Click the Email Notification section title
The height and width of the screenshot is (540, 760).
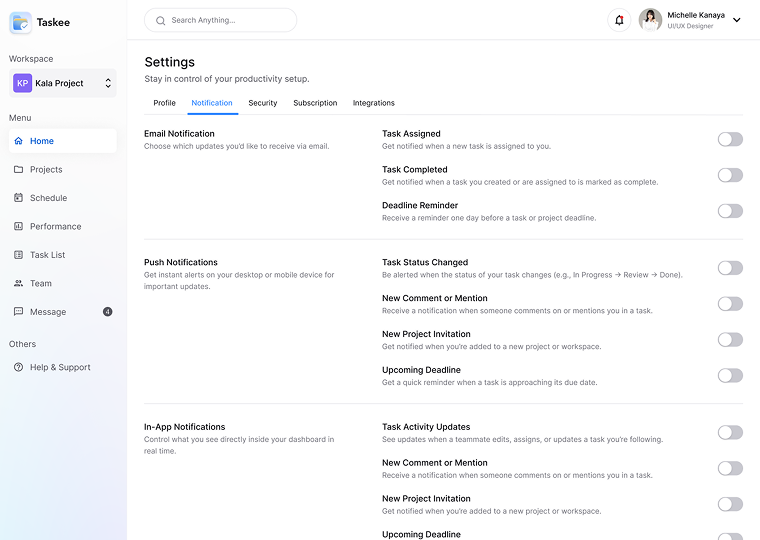pyautogui.click(x=179, y=134)
